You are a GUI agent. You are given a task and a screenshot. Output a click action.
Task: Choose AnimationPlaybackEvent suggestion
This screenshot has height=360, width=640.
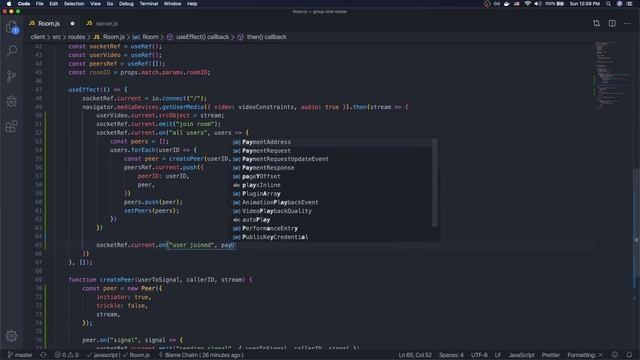click(332, 202)
